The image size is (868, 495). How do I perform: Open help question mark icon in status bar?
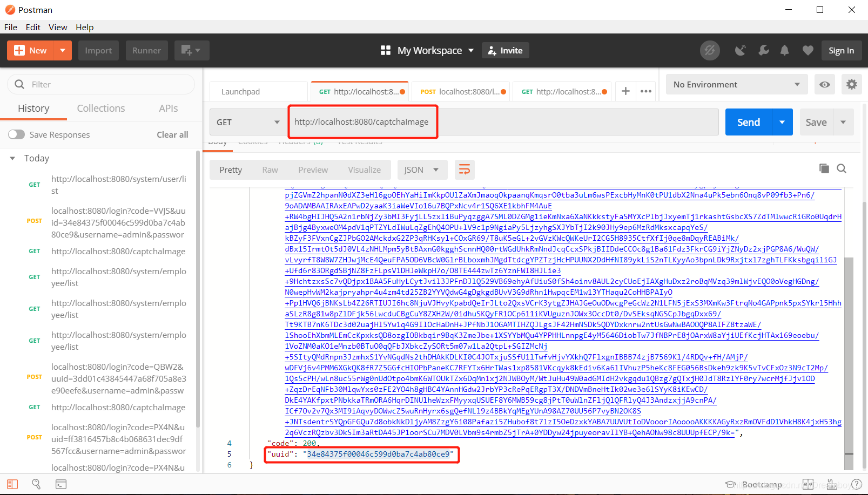tap(856, 484)
